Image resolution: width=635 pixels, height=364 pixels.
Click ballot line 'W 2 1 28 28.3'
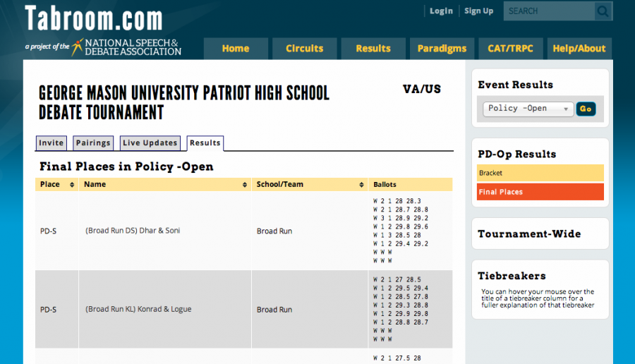(x=397, y=201)
